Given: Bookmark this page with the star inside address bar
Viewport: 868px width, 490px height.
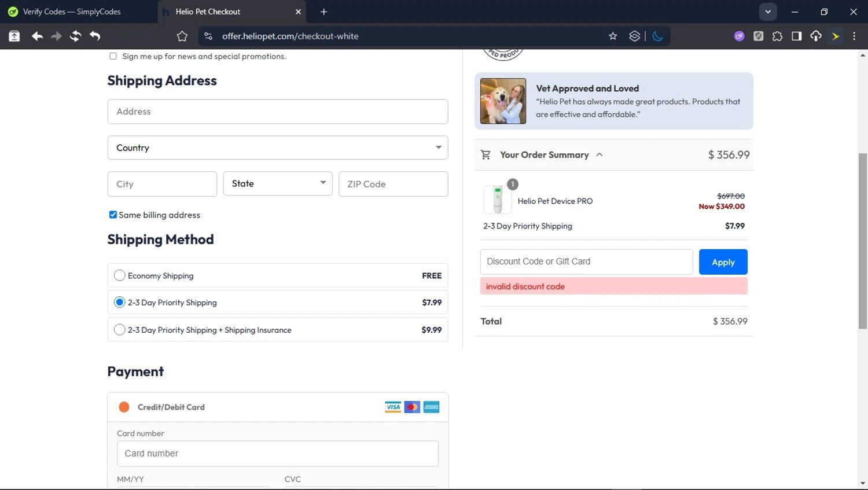Looking at the screenshot, I should 613,36.
